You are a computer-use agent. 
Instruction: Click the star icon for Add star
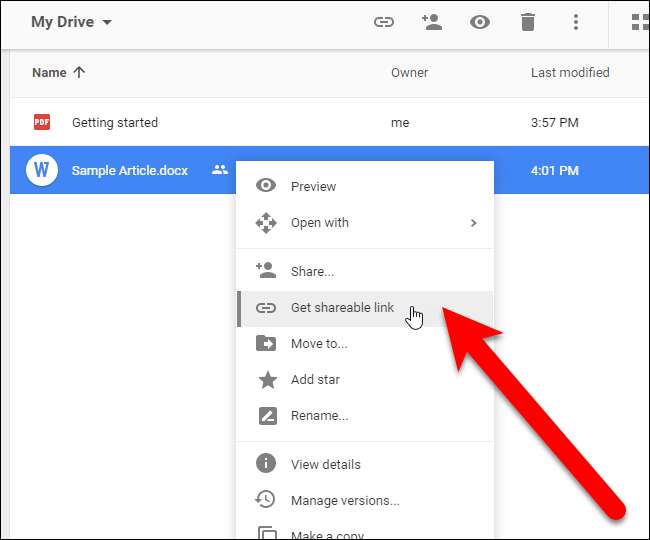click(266, 380)
